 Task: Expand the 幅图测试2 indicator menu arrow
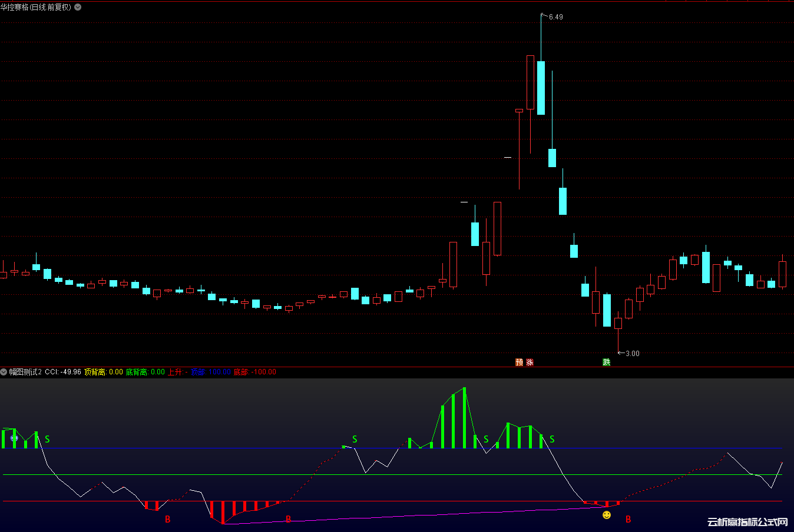(x=4, y=372)
